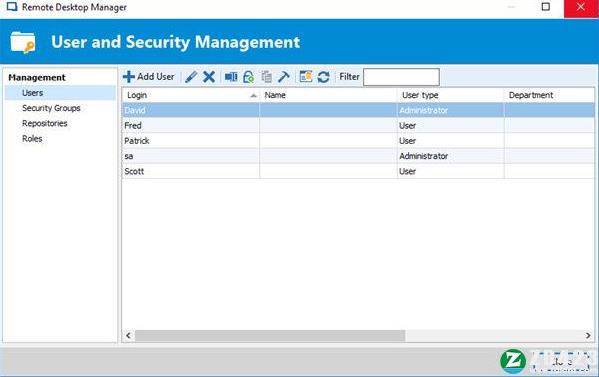Go to Roles in the Management list
Image resolution: width=599 pixels, height=377 pixels.
pyautogui.click(x=32, y=139)
